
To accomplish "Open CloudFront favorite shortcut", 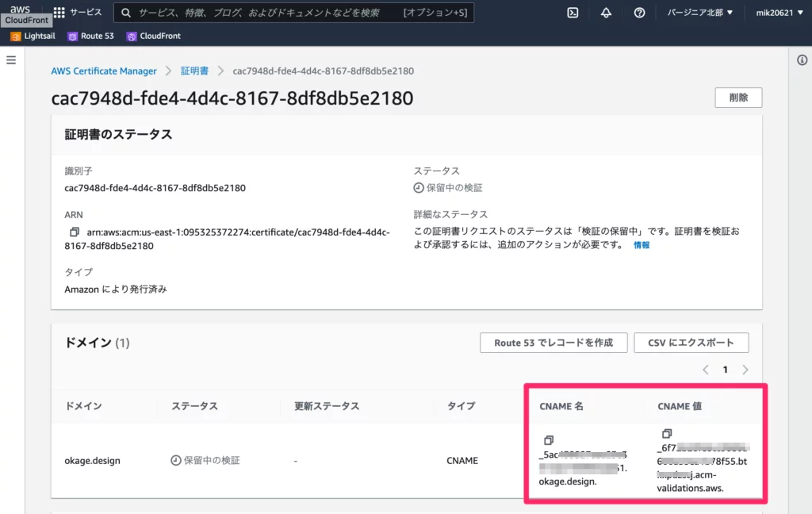I will (x=154, y=36).
